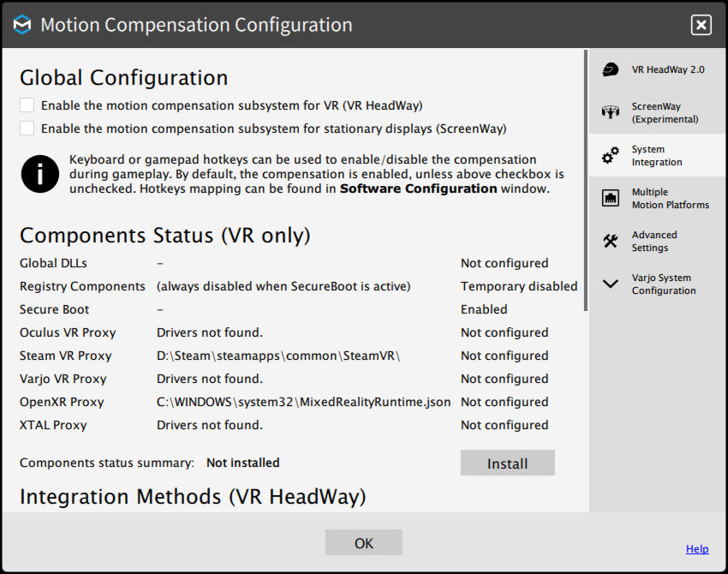Confirm with the OK button
Image resolution: width=728 pixels, height=574 pixels.
pyautogui.click(x=363, y=542)
